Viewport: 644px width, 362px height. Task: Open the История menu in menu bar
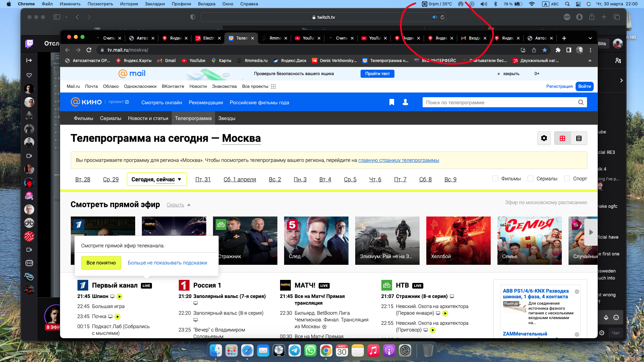(129, 4)
